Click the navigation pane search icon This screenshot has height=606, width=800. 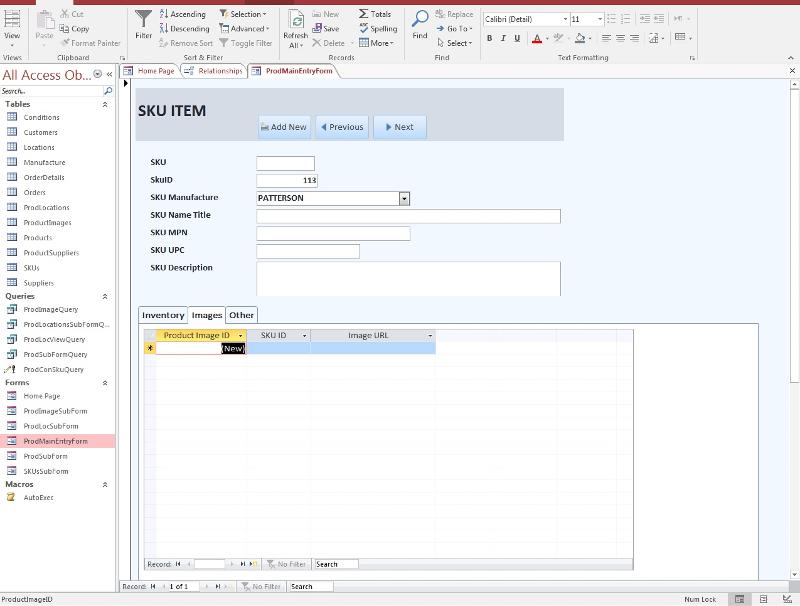[x=108, y=91]
